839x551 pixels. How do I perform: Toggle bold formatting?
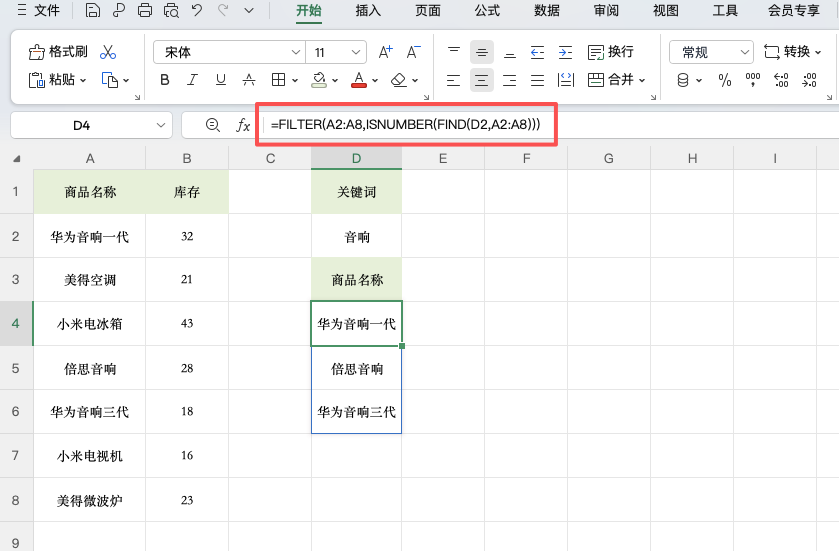tap(165, 80)
